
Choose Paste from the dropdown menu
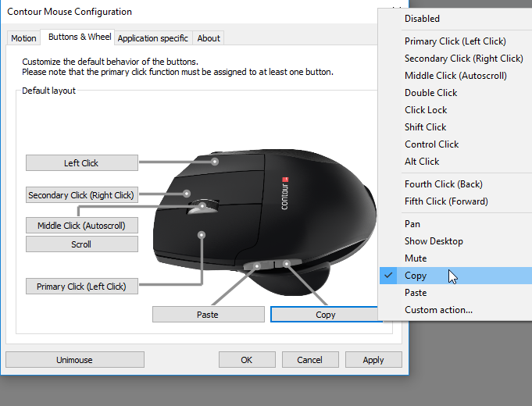point(455,293)
